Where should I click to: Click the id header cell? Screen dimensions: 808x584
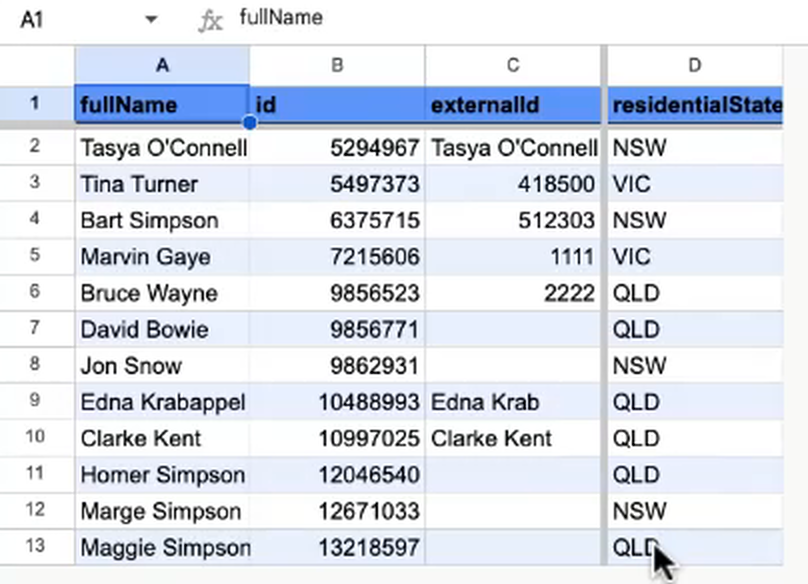coord(338,105)
